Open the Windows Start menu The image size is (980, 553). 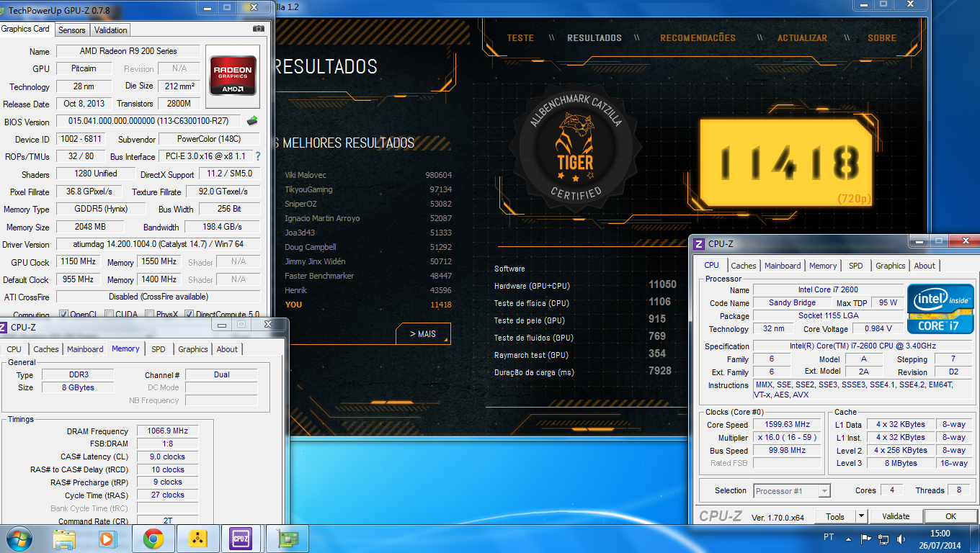[x=19, y=538]
